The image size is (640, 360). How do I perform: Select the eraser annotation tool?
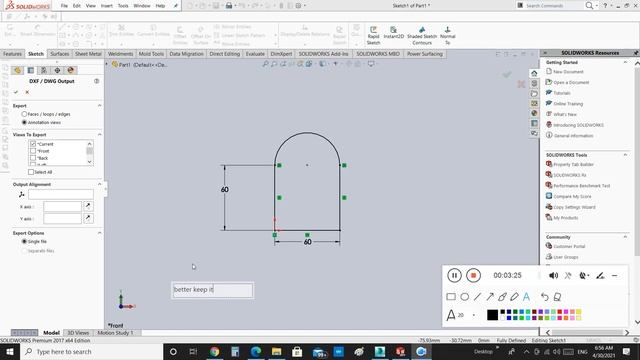pyautogui.click(x=558, y=297)
